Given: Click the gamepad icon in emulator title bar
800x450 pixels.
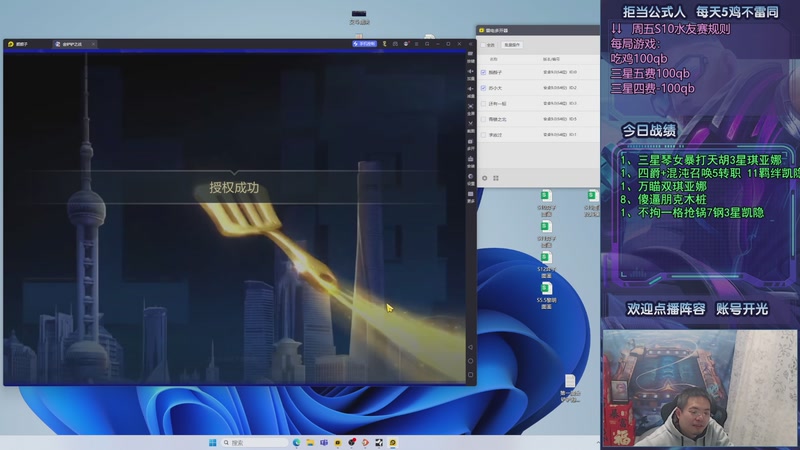Looking at the screenshot, I should 395,44.
